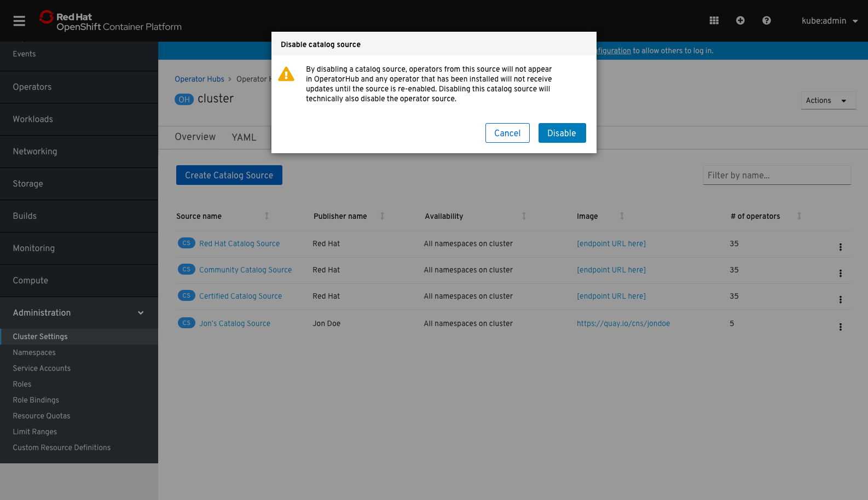Click the plus import icon in header
This screenshot has width=868, height=500.
(x=740, y=20)
